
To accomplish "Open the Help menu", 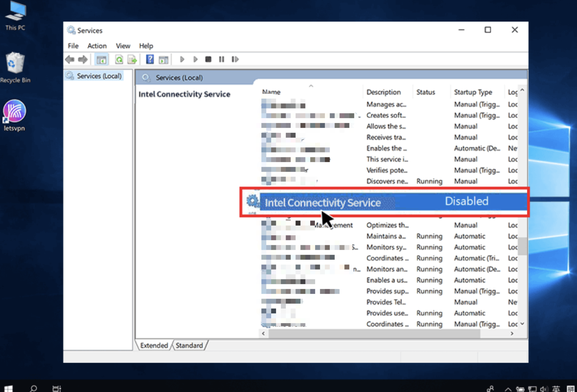I will click(146, 46).
